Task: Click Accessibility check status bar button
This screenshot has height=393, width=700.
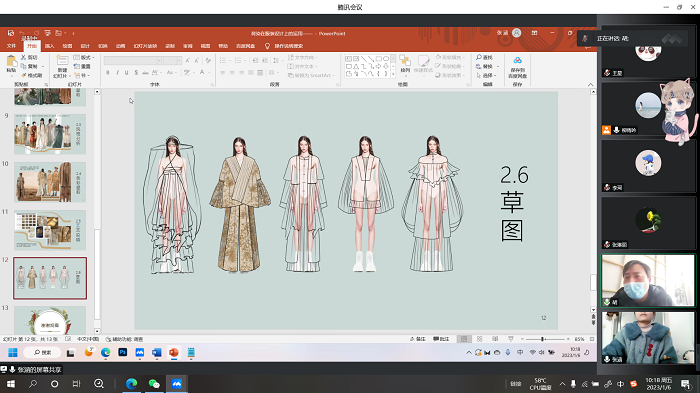Action: (125, 339)
